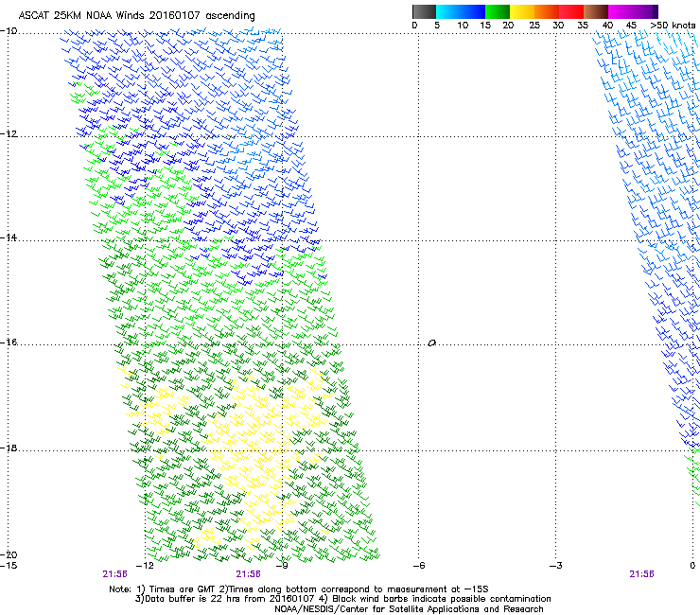This screenshot has height=615, width=700.
Task: Click the -20 latitude axis label
Action: (9, 554)
